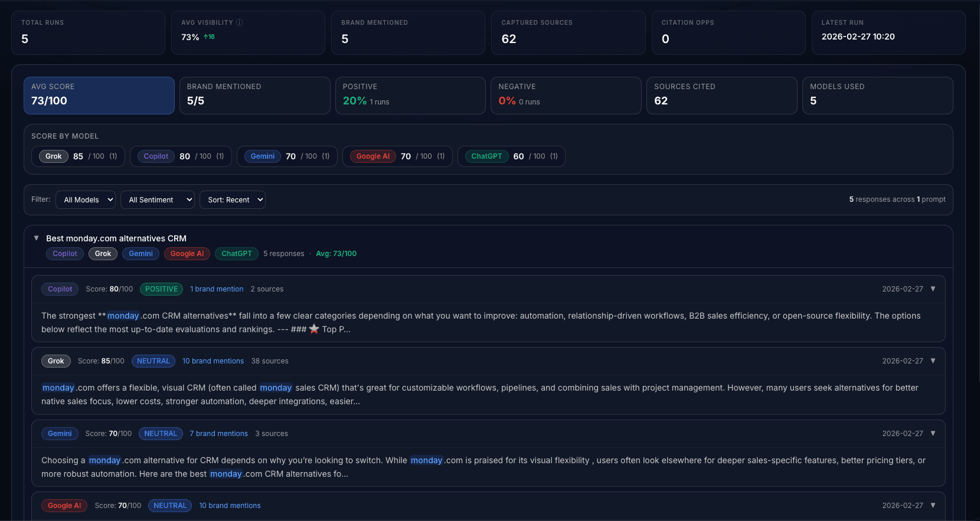Click the Gemini tag under prompt title
The height and width of the screenshot is (521, 980).
[141, 254]
